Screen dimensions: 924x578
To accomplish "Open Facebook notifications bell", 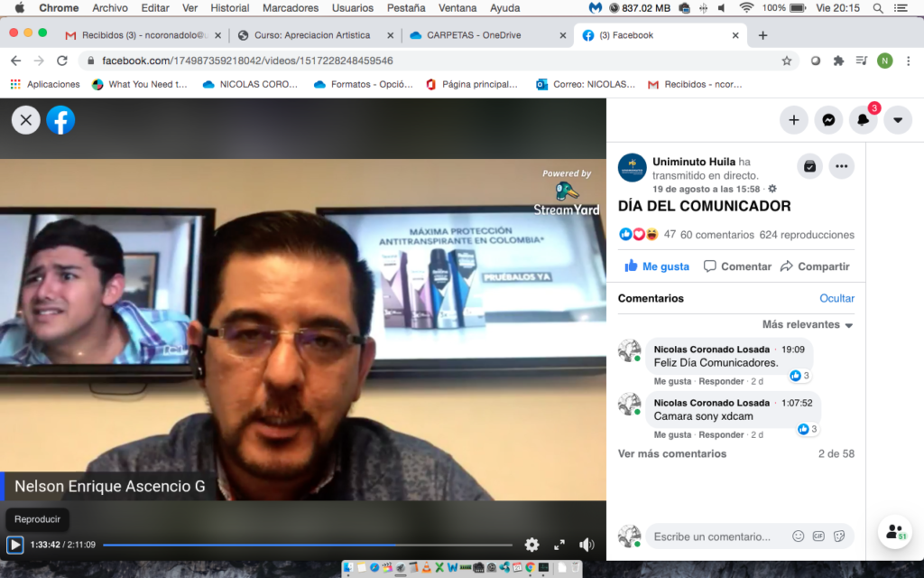I will pyautogui.click(x=864, y=120).
